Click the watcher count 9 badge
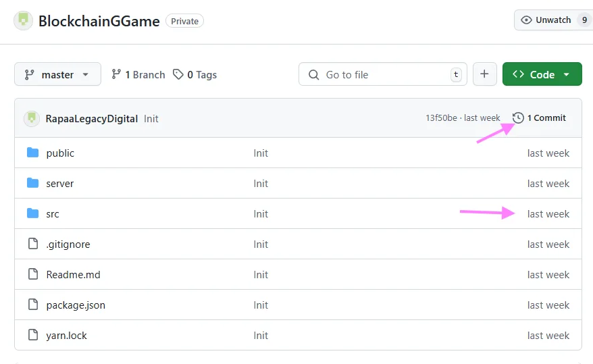This screenshot has height=364, width=593. [585, 20]
